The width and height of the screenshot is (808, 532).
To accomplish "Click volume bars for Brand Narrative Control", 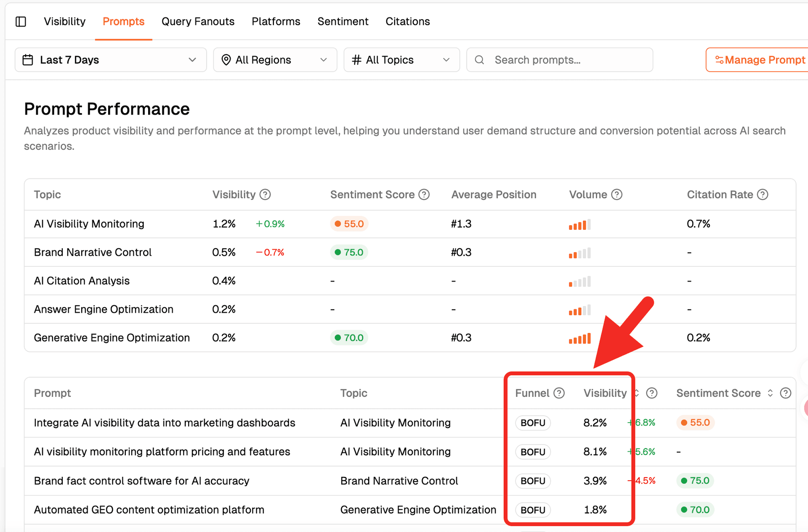I will [x=579, y=253].
